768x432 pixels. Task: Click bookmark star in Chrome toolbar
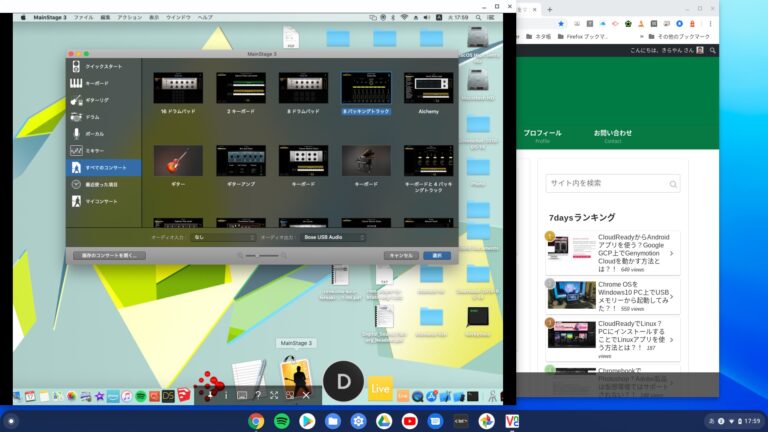(561, 24)
